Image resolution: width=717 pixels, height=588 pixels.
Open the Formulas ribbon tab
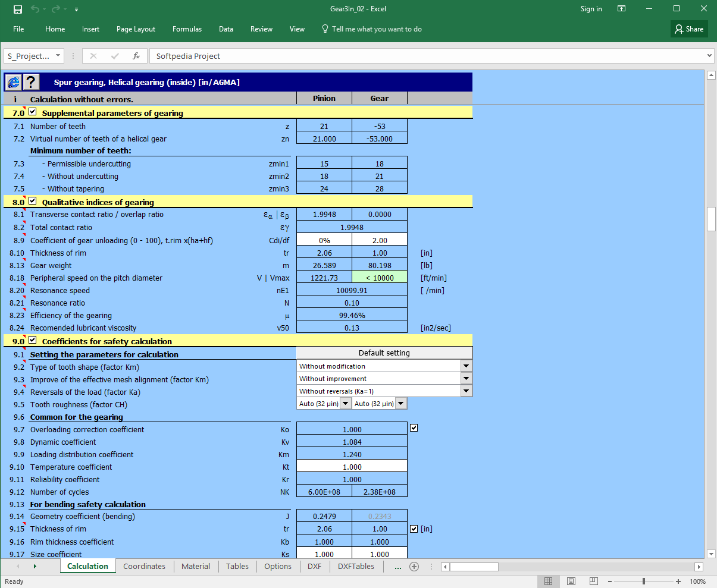point(187,29)
